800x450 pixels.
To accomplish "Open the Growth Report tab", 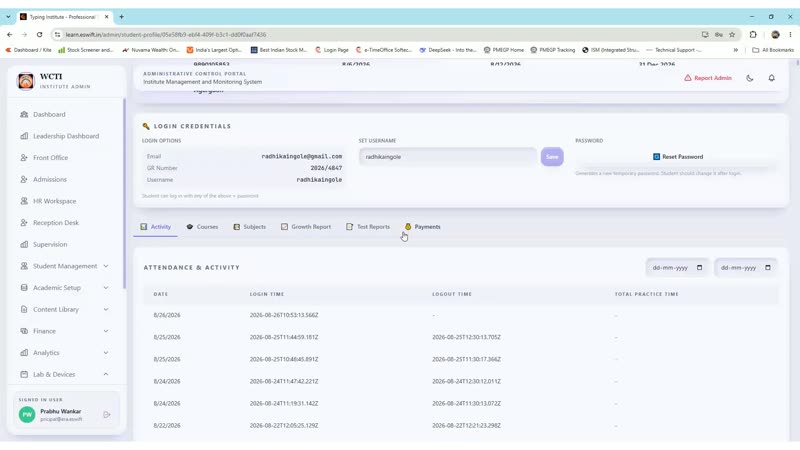I will 306,227.
